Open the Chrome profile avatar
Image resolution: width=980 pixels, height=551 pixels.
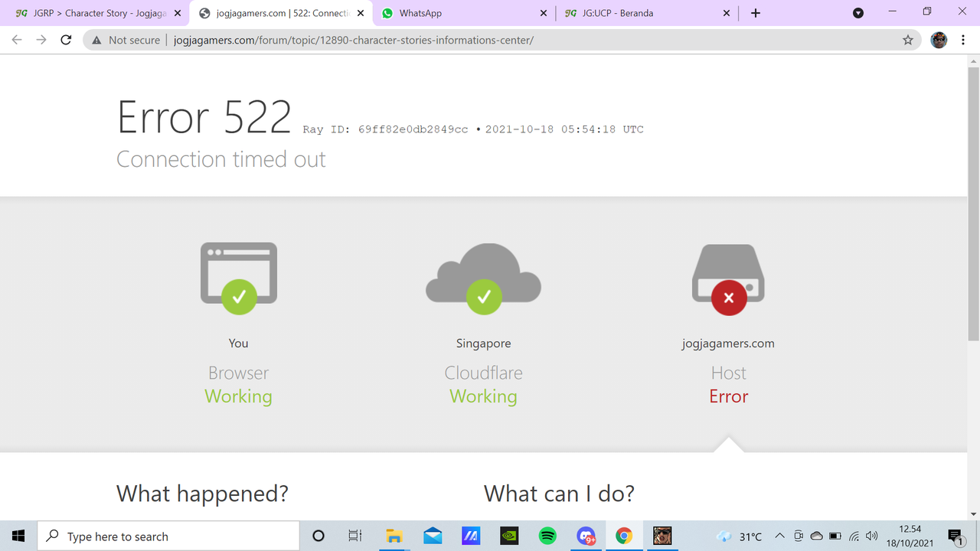939,40
